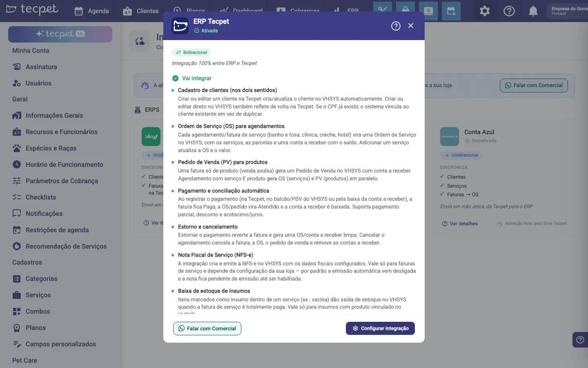
Task: Click the Categorias list icon
Action: tap(17, 279)
